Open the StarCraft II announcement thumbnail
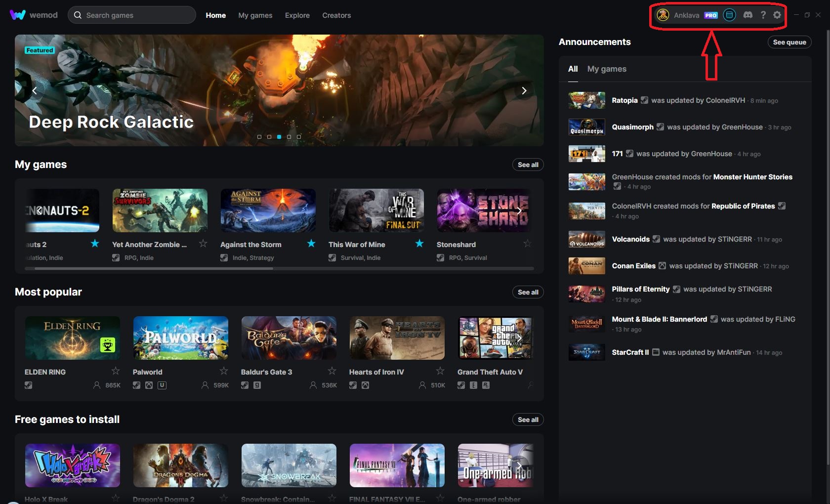 coord(587,352)
